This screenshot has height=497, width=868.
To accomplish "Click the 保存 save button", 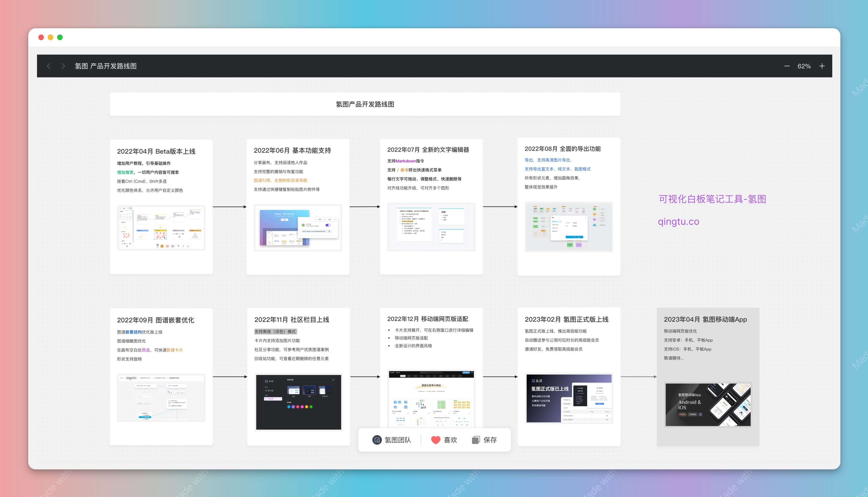I will tap(484, 440).
